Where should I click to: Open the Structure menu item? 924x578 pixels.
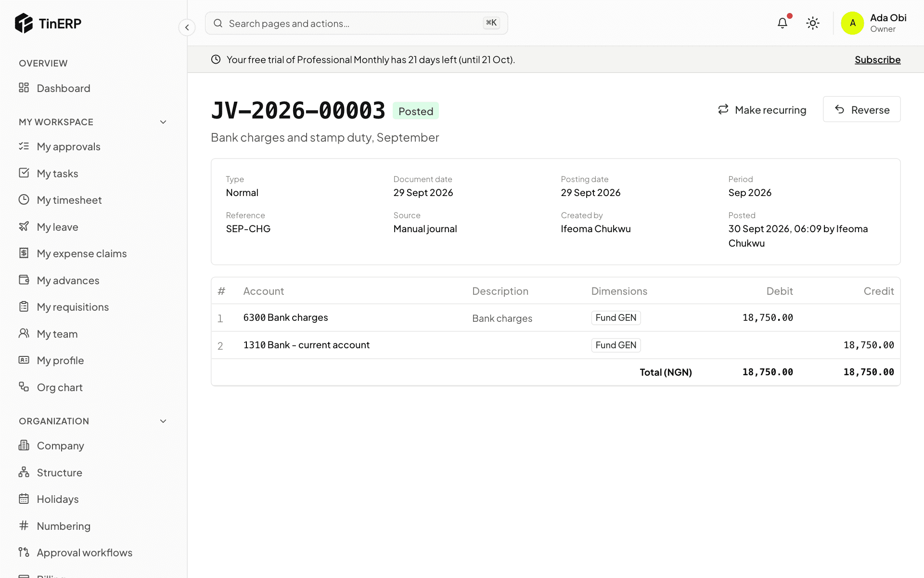pos(93,473)
